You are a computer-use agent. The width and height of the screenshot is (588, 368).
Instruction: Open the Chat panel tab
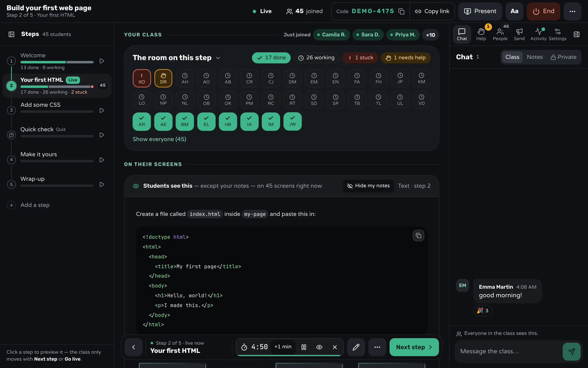coord(462,34)
